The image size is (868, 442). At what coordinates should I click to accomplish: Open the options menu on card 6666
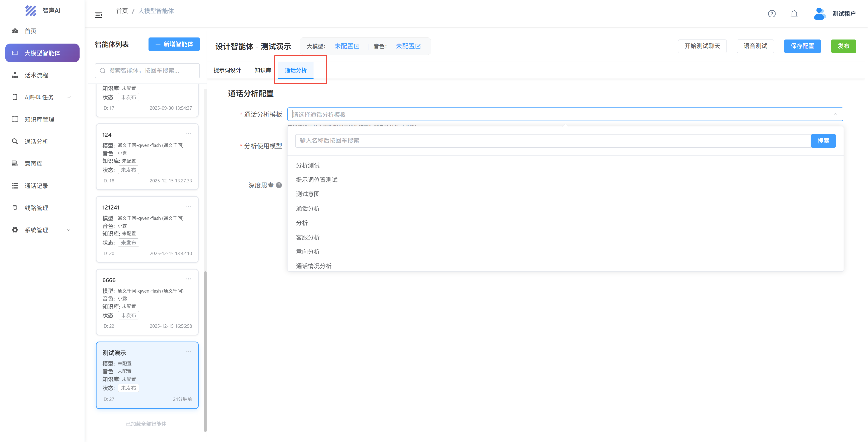click(188, 279)
